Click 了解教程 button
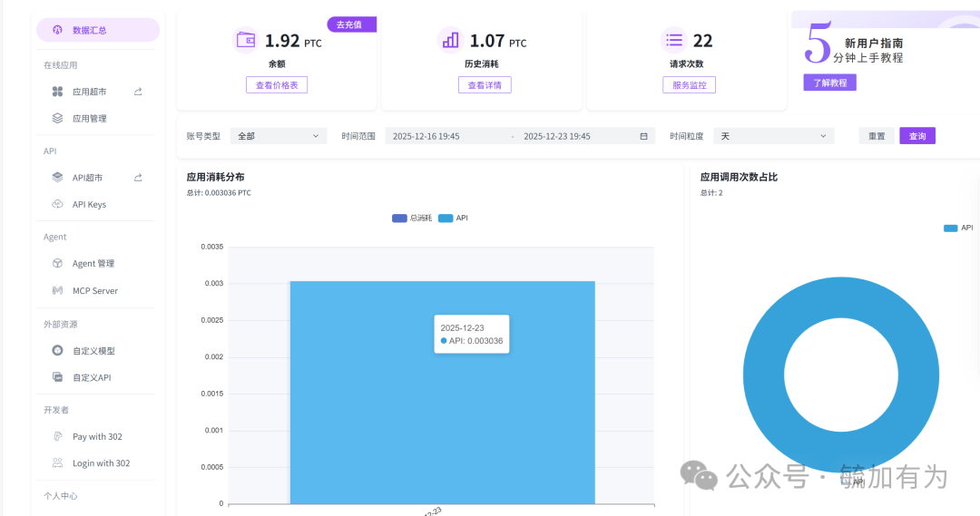Screen dimensions: 980x516 830,83
